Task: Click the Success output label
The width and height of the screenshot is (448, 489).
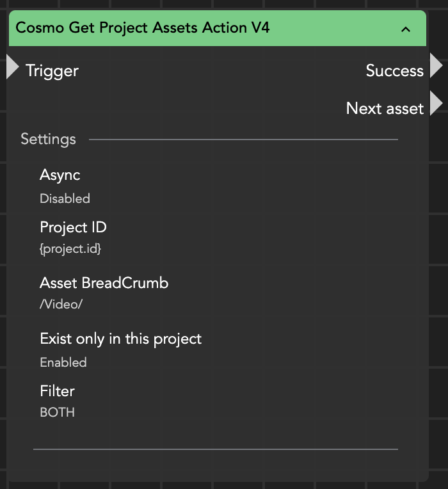Action: (394, 70)
